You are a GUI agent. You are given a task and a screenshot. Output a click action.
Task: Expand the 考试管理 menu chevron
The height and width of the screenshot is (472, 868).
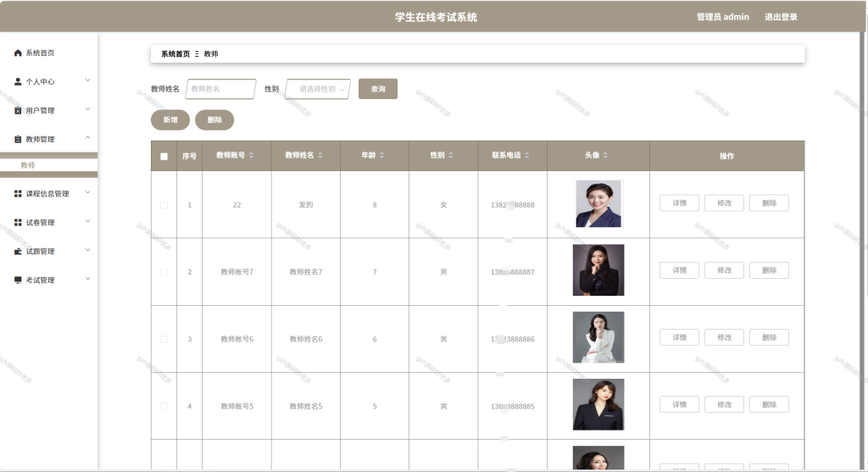pos(87,279)
